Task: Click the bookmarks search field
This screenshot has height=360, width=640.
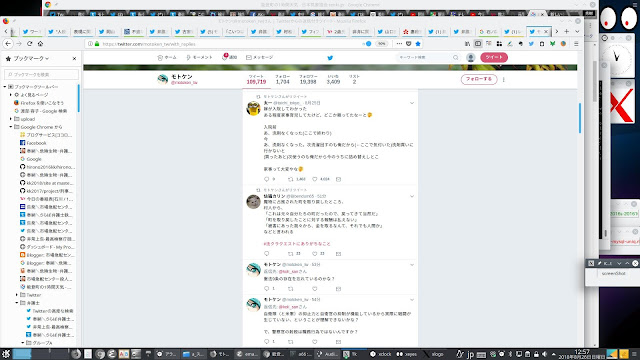Action: (x=41, y=74)
